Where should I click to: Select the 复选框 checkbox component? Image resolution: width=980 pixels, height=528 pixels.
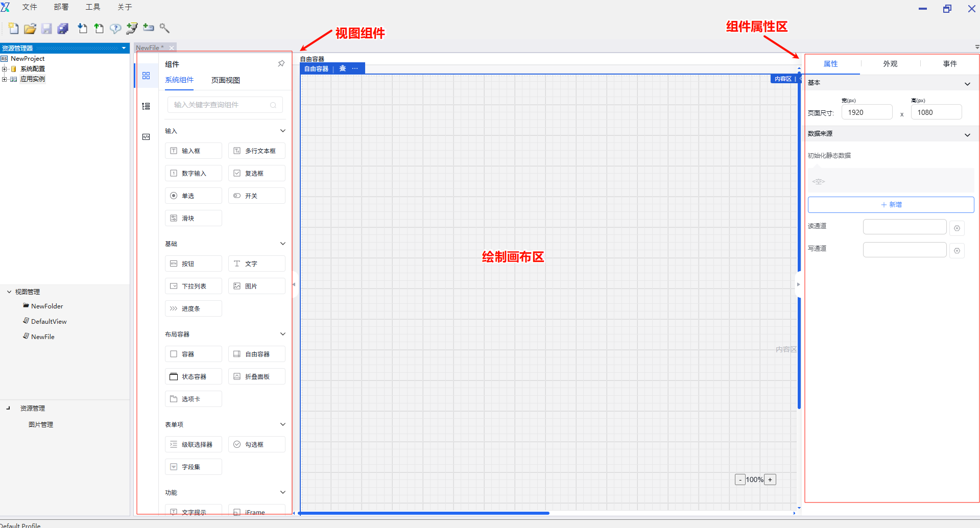[256, 174]
